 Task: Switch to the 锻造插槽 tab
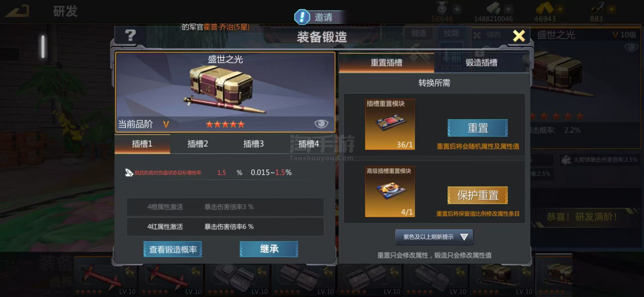481,62
